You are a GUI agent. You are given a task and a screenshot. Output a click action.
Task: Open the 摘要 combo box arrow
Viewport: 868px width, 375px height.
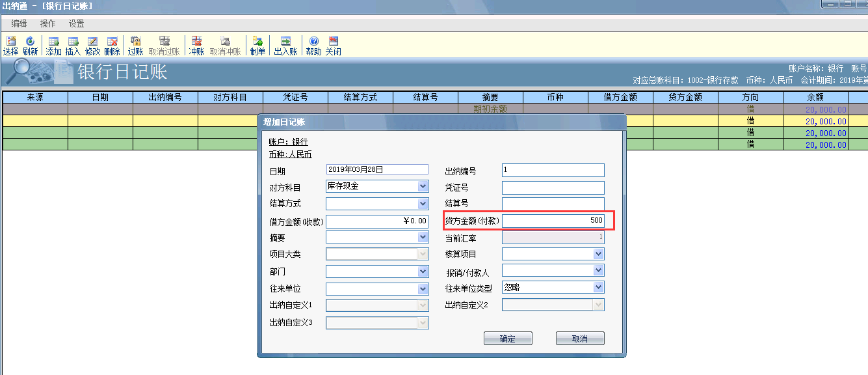(x=423, y=238)
